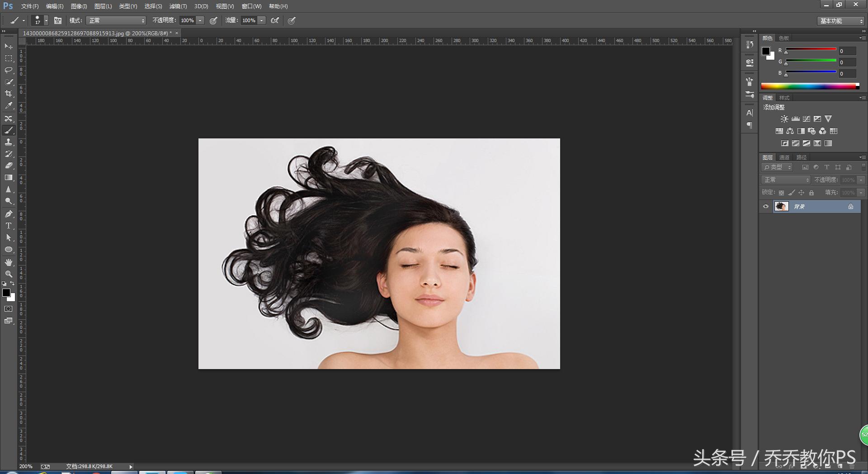Select the Lasso tool
The width and height of the screenshot is (868, 474).
(x=9, y=70)
